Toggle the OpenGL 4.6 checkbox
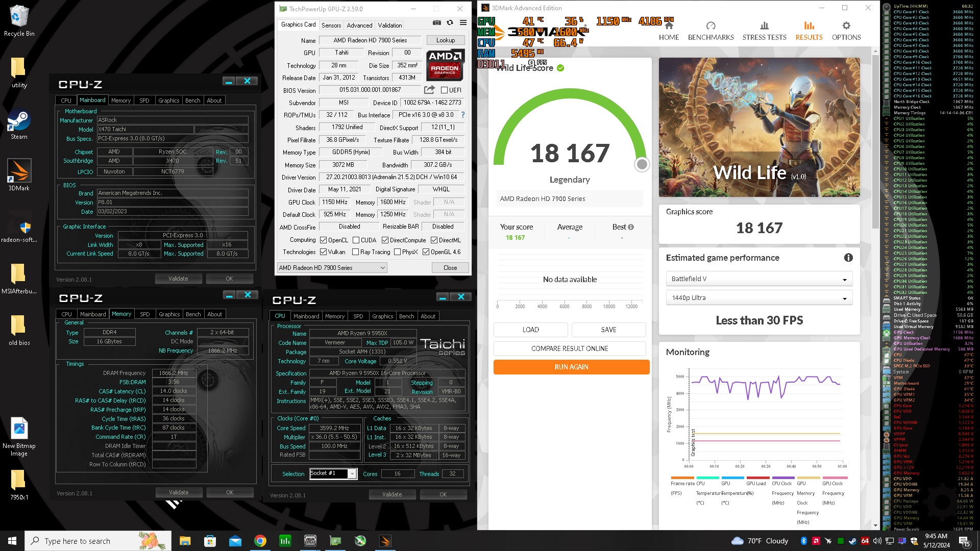The width and height of the screenshot is (980, 551). pos(426,252)
